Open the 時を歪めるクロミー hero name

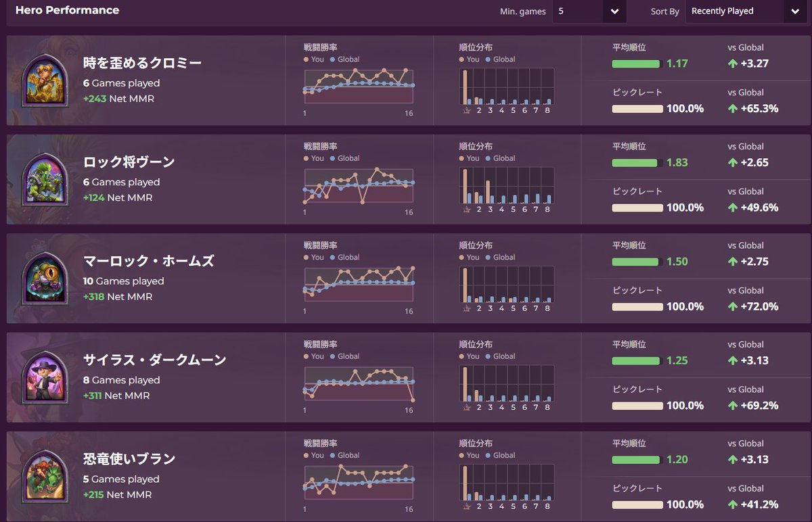(143, 63)
